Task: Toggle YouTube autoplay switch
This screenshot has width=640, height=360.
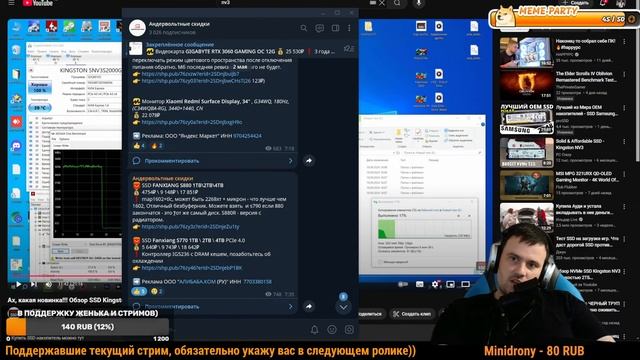Action: (x=403, y=284)
